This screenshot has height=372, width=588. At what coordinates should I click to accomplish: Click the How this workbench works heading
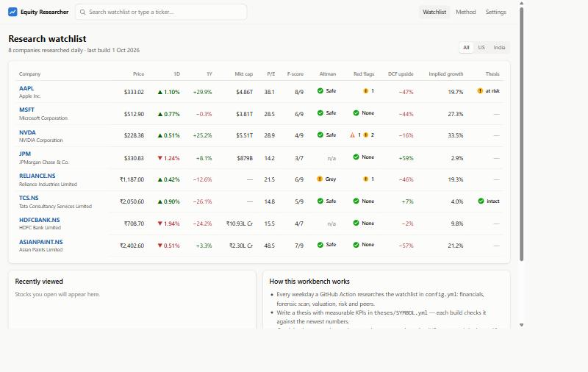click(309, 282)
